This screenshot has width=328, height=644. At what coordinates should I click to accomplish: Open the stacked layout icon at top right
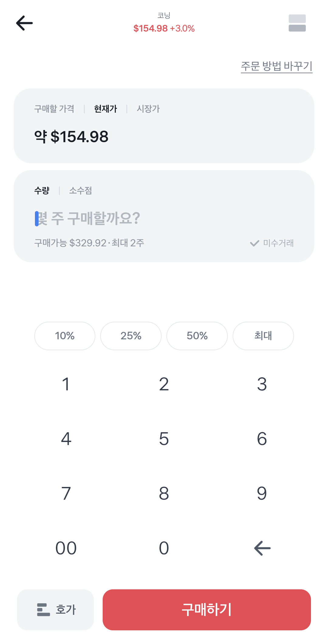297,23
